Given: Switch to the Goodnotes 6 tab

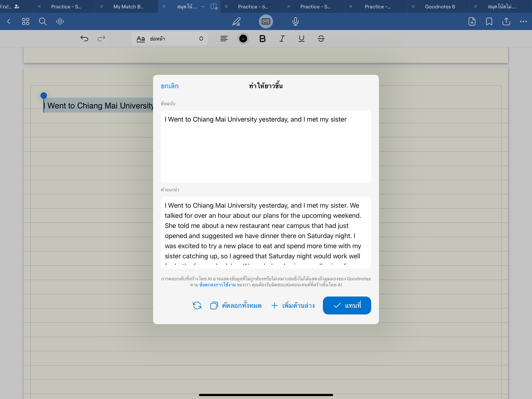Looking at the screenshot, I should coord(440,7).
